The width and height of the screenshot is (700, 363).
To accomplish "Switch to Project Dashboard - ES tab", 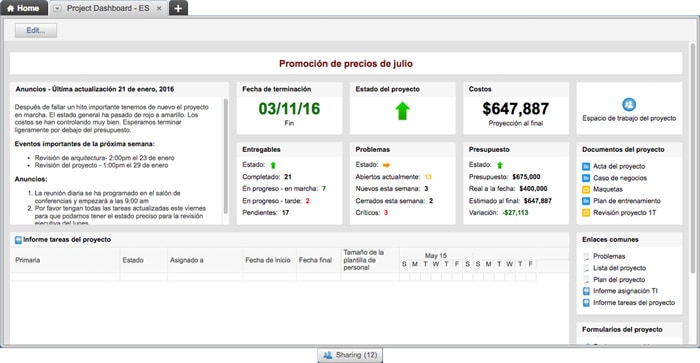I will pyautogui.click(x=108, y=8).
